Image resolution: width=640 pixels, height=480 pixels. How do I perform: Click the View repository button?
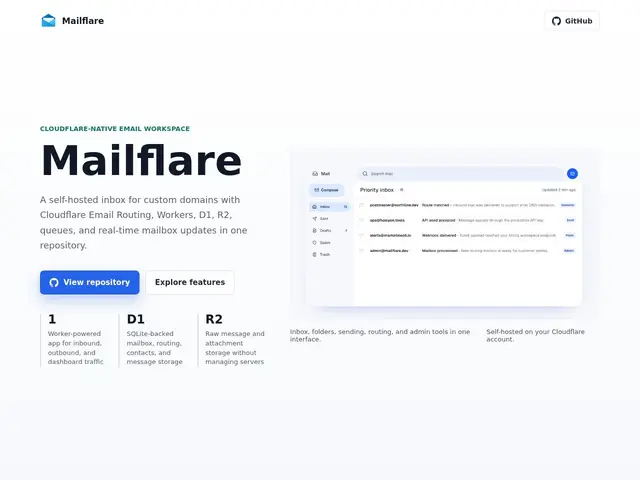point(89,282)
